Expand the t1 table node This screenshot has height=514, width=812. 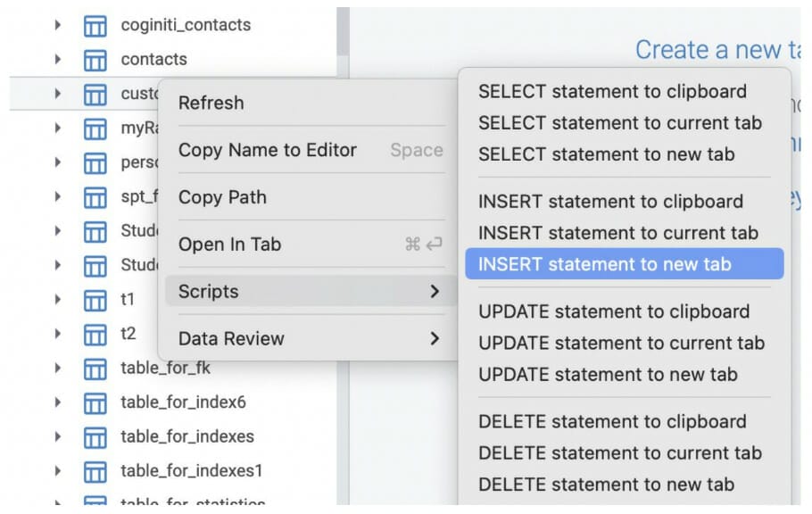pos(58,300)
